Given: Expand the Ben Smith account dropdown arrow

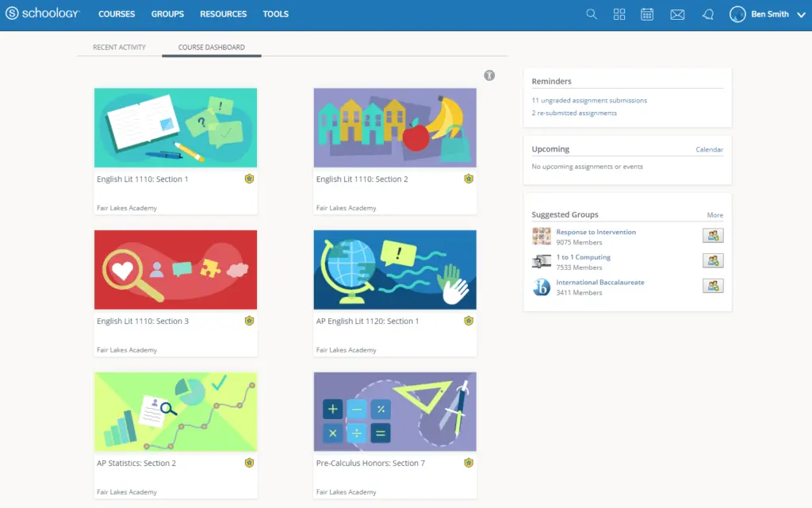Looking at the screenshot, I should point(801,14).
